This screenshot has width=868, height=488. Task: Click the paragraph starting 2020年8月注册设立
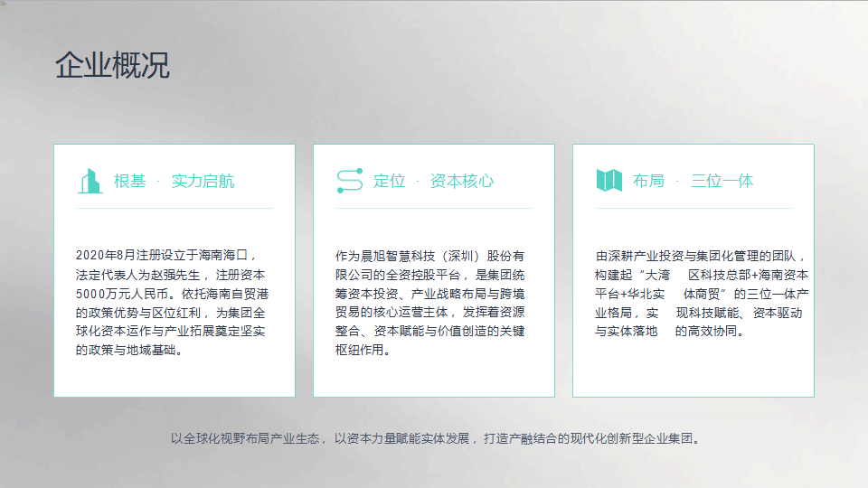[x=172, y=303]
